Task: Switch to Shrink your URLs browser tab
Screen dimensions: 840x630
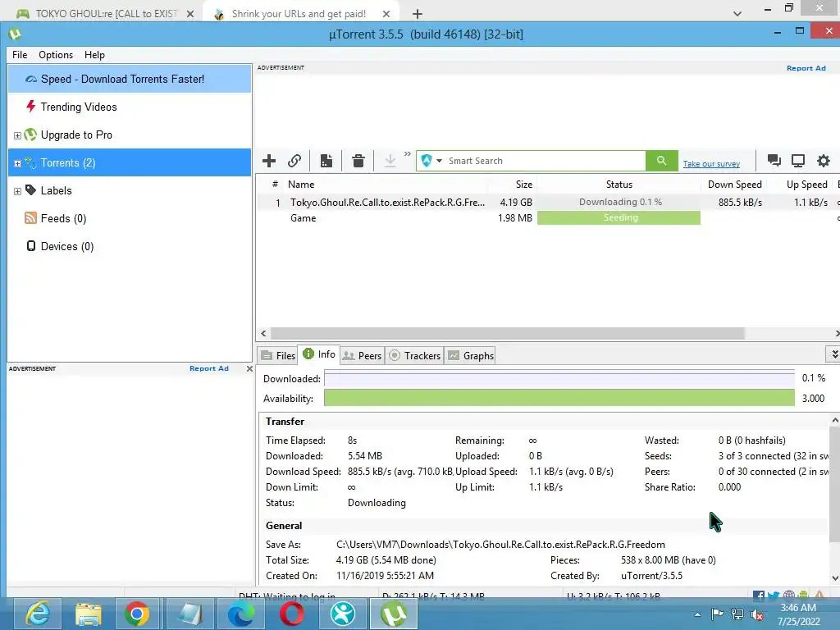Action: (300, 13)
